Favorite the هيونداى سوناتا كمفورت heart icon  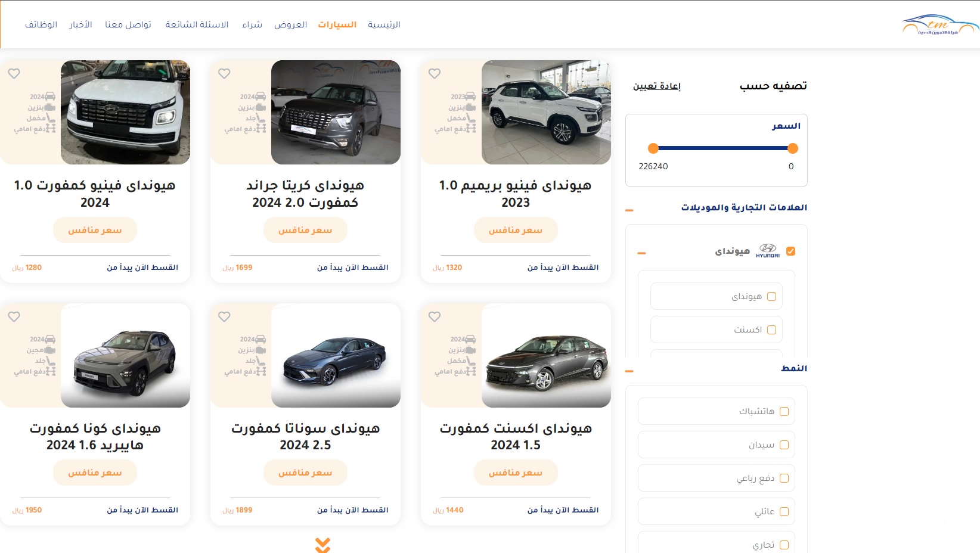point(224,316)
